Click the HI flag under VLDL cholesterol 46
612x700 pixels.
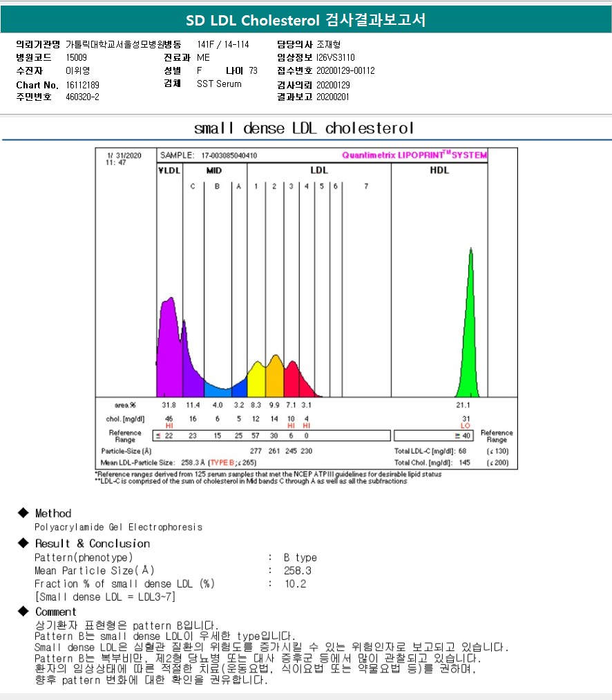pyautogui.click(x=169, y=426)
